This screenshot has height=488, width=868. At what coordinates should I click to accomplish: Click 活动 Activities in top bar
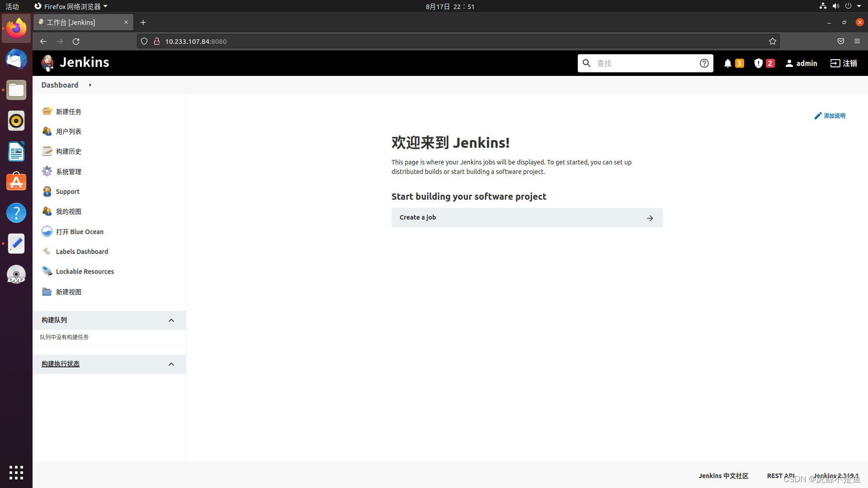coord(12,6)
